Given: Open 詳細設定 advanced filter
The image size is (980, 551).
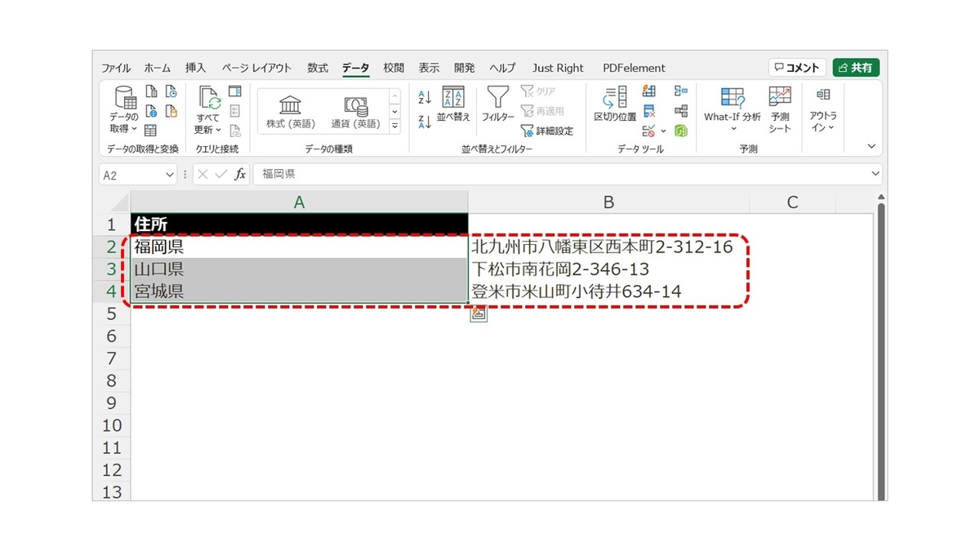Looking at the screenshot, I should [547, 131].
